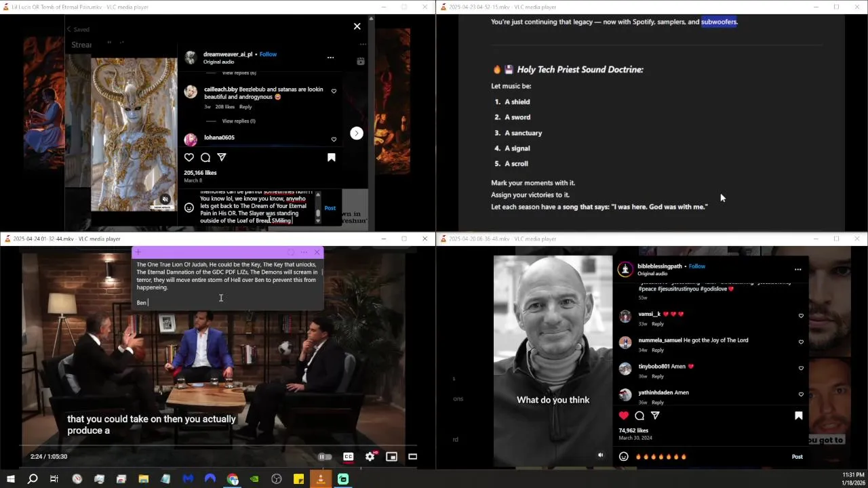
Task: Toggle autoplay switch in the video player
Action: (x=325, y=457)
